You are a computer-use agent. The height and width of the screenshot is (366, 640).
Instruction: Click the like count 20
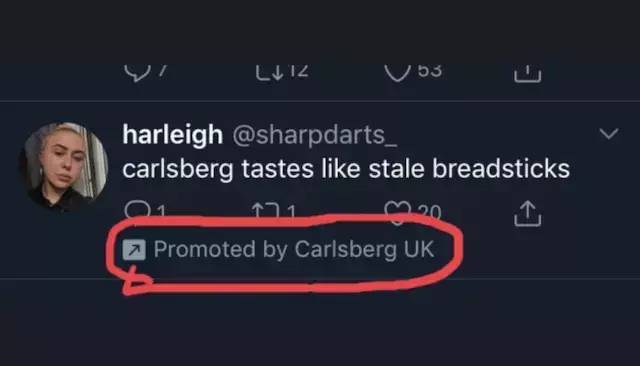[x=429, y=212]
